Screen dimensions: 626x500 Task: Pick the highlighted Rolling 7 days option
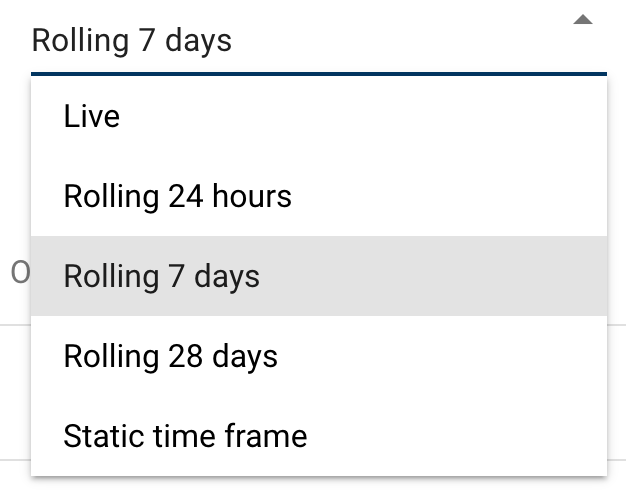pos(162,276)
